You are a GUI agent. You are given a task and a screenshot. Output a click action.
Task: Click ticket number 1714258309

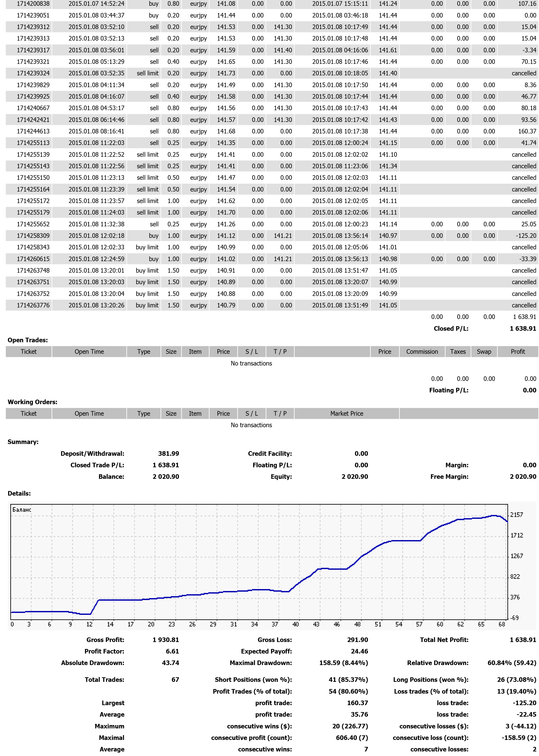coord(33,236)
